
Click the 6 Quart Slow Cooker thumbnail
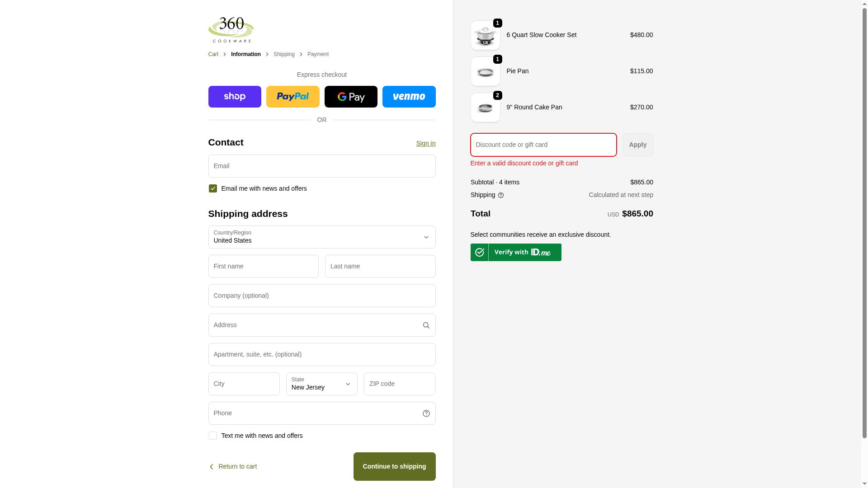485,35
